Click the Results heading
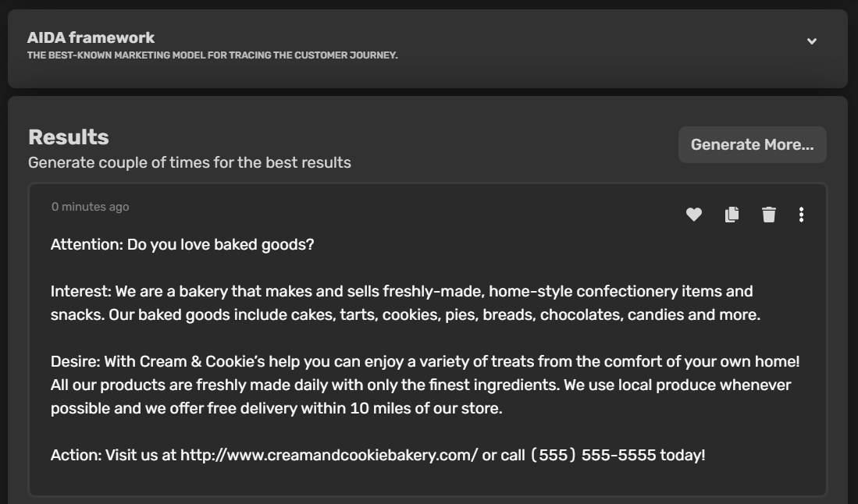Image resolution: width=858 pixels, height=504 pixels. (x=69, y=137)
